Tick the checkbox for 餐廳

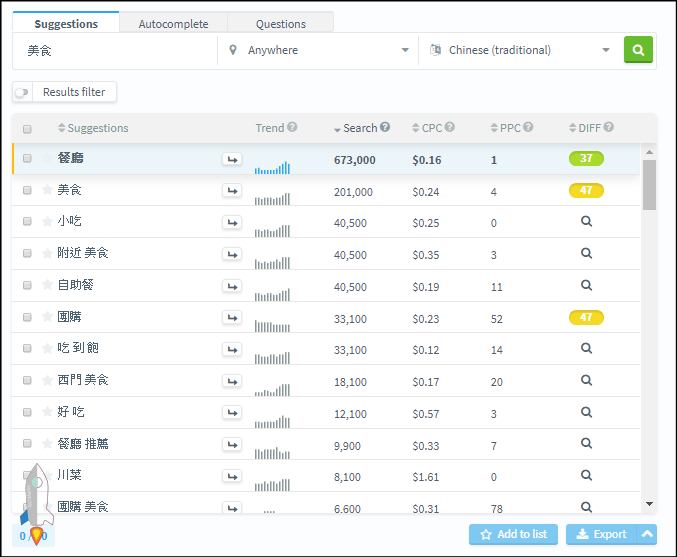click(x=27, y=158)
